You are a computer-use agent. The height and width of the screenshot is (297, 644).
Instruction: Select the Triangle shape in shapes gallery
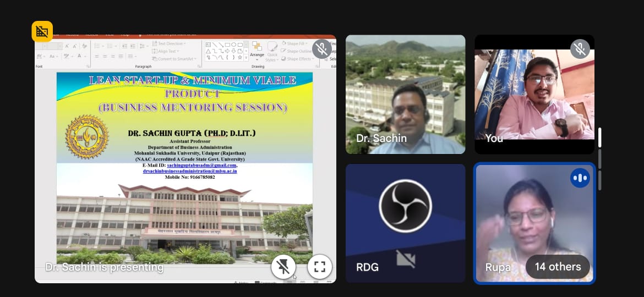(208, 51)
